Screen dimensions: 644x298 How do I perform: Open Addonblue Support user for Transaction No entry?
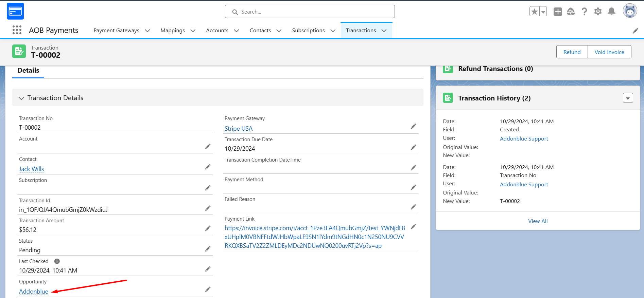point(524,184)
